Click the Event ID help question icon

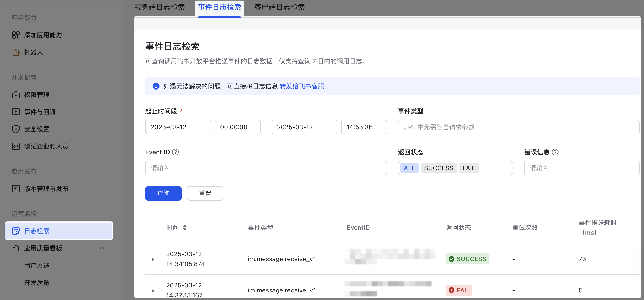[175, 152]
